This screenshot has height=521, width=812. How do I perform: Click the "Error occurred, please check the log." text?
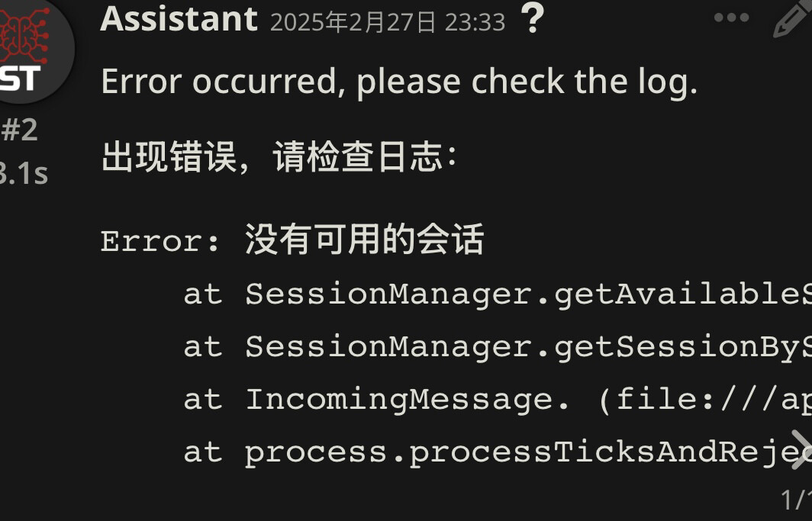click(399, 82)
